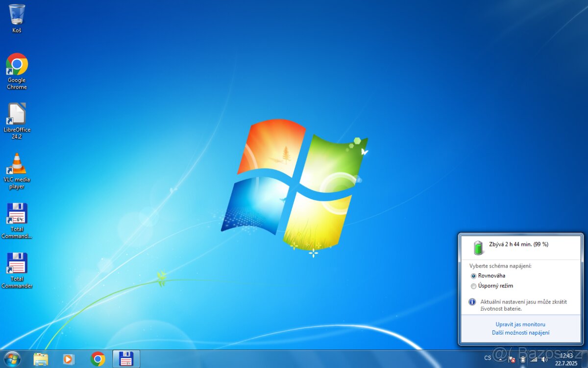This screenshot has height=368, width=588.
Task: Expand hidden icons in the system tray
Action: click(x=500, y=359)
